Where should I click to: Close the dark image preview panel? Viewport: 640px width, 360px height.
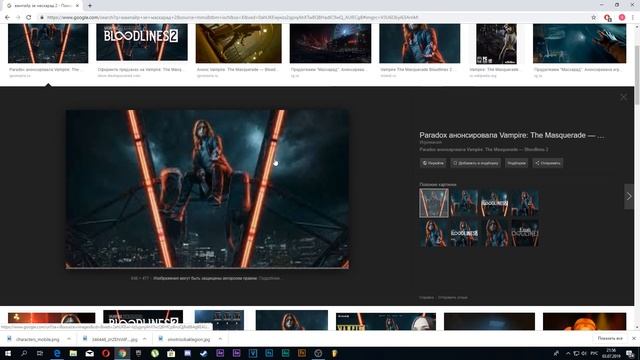pos(623,97)
